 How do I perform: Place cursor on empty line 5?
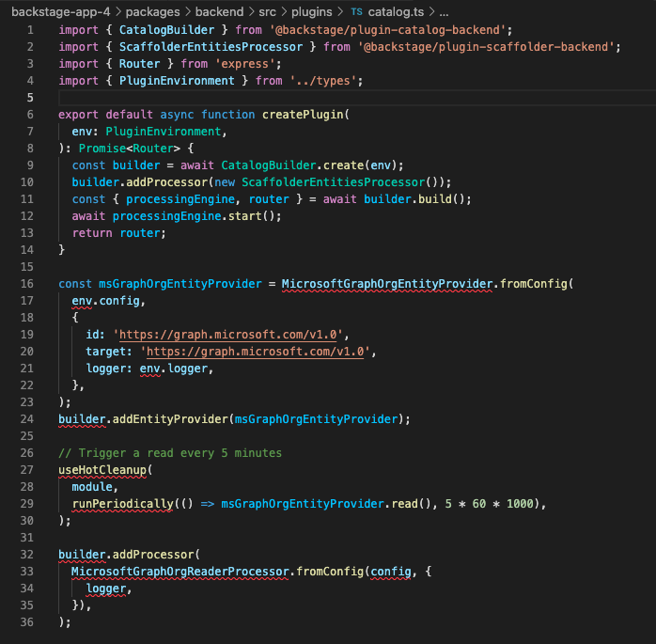coord(355,98)
